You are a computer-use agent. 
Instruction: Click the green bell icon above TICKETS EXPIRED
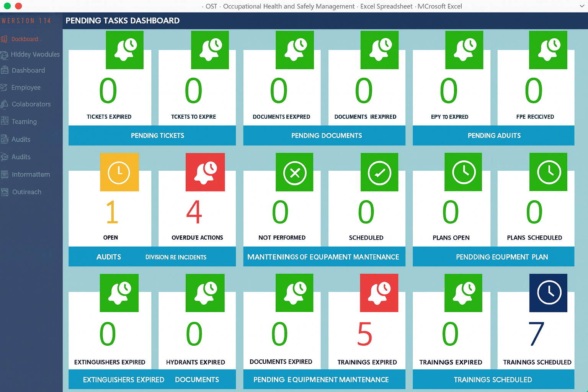click(x=125, y=50)
